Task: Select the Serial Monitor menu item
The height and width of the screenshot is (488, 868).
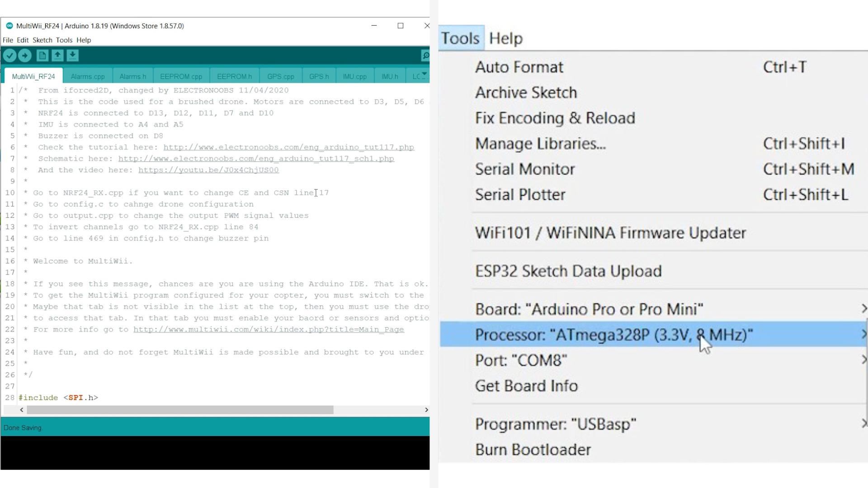Action: pyautogui.click(x=524, y=169)
